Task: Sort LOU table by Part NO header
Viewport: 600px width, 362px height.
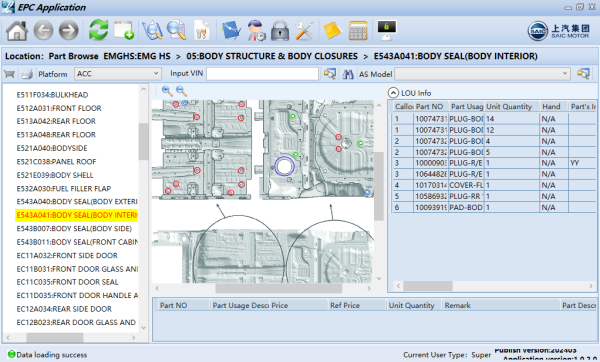Action: pos(430,107)
